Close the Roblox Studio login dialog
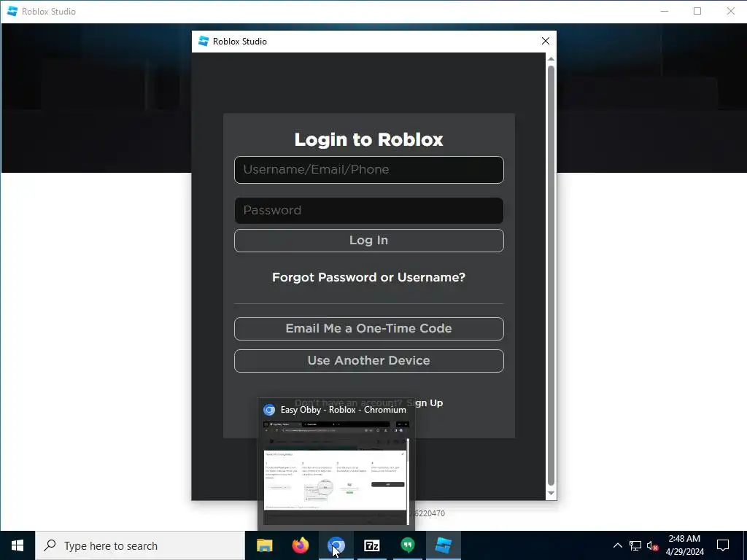 point(546,41)
